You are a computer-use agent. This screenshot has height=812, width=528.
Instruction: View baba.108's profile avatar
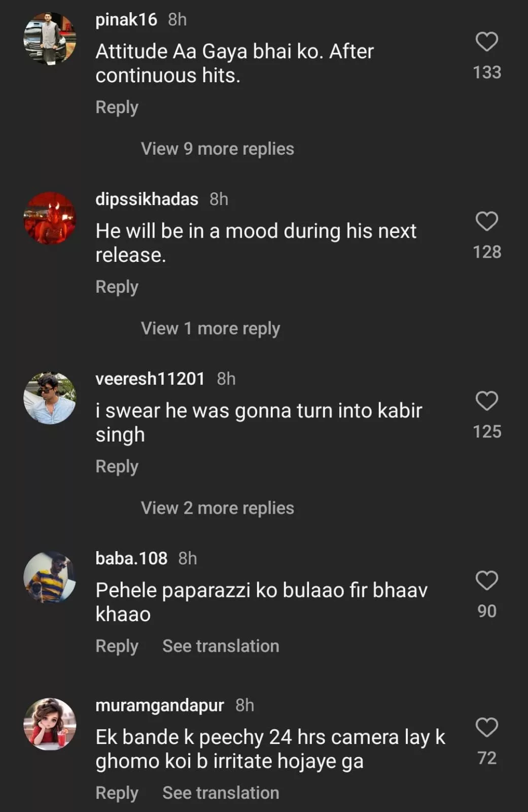click(50, 578)
